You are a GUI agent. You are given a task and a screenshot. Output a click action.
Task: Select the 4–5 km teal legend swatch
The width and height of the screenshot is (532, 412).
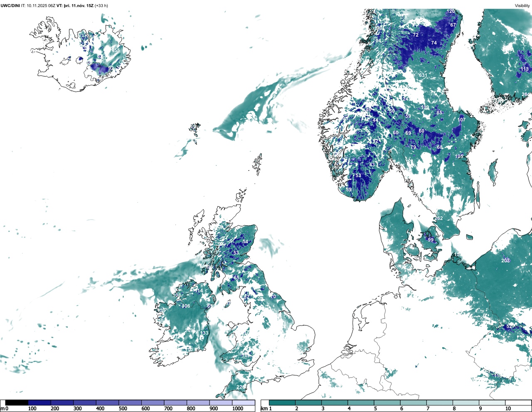coord(361,403)
